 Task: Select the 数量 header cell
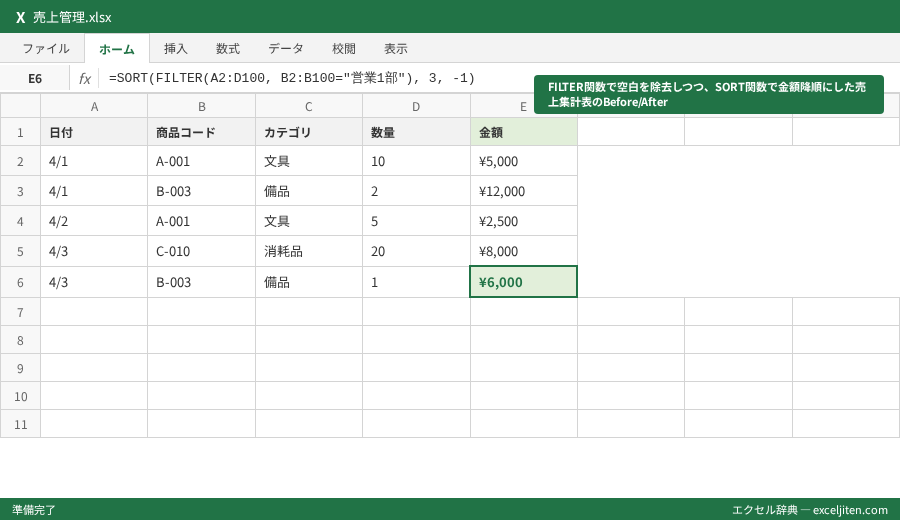[416, 133]
